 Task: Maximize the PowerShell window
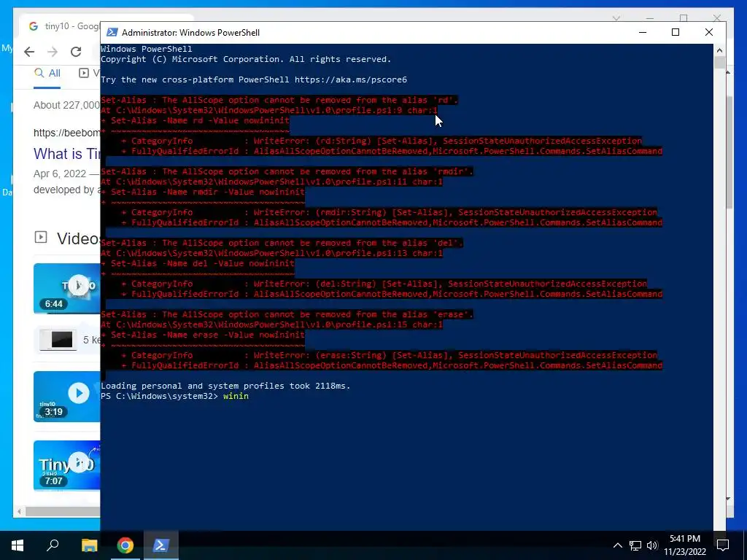675,32
